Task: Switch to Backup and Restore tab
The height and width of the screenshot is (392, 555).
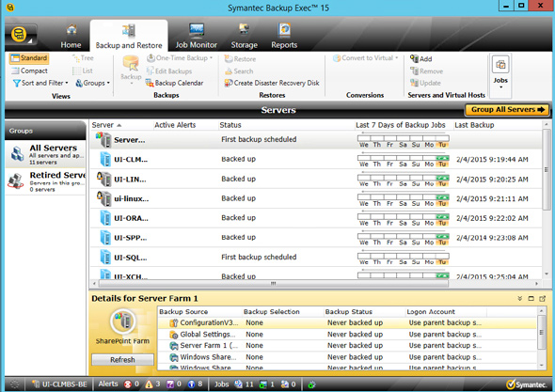Action: coord(129,37)
